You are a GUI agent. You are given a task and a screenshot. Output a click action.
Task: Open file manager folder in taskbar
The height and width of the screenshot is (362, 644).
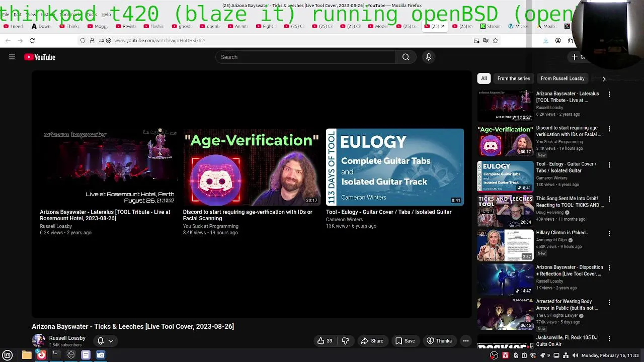(x=27, y=355)
